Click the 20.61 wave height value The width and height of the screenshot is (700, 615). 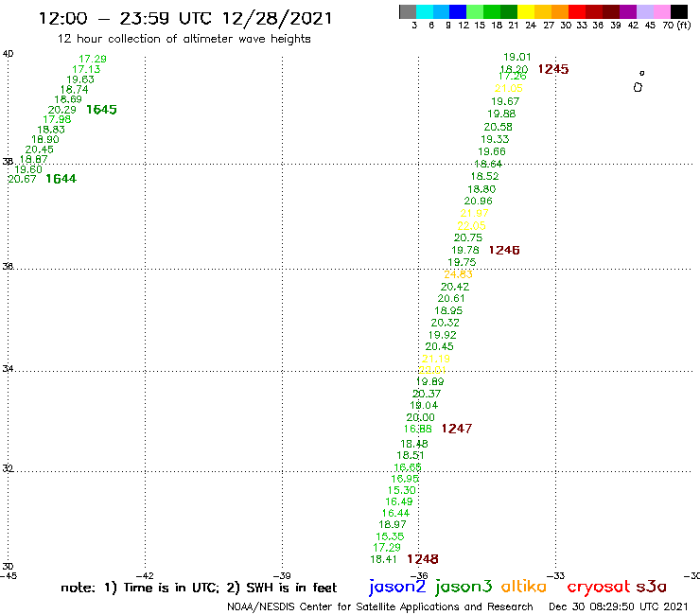pyautogui.click(x=451, y=298)
